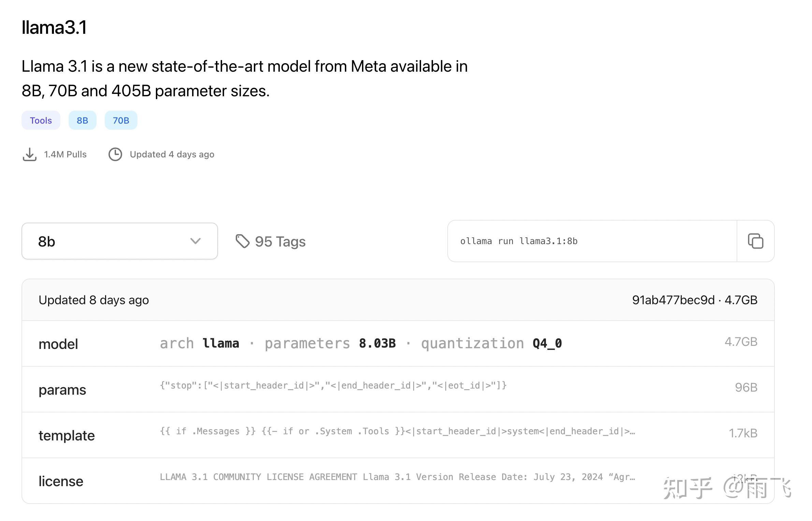Select the 70B size badge
The width and height of the screenshot is (812, 521).
[121, 120]
